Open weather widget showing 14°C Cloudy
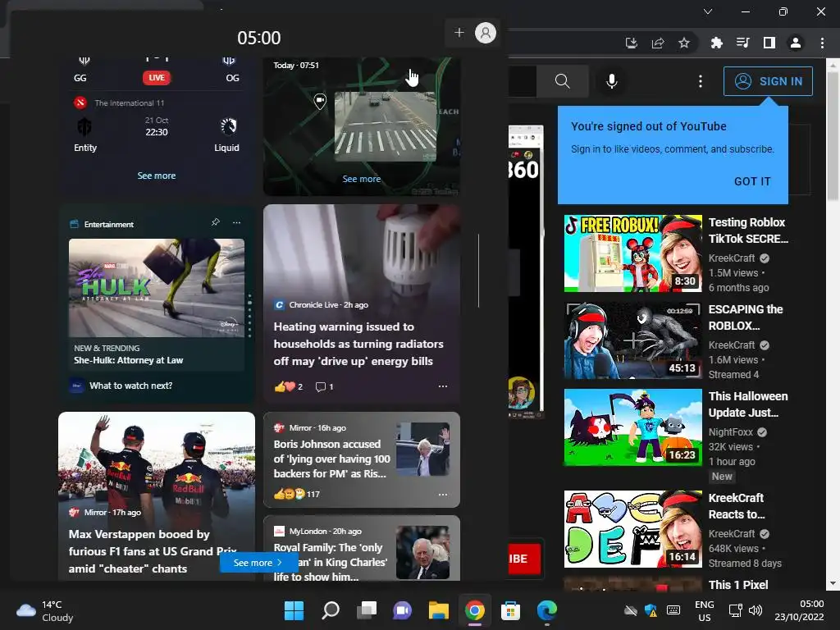The image size is (840, 630). coord(45,610)
